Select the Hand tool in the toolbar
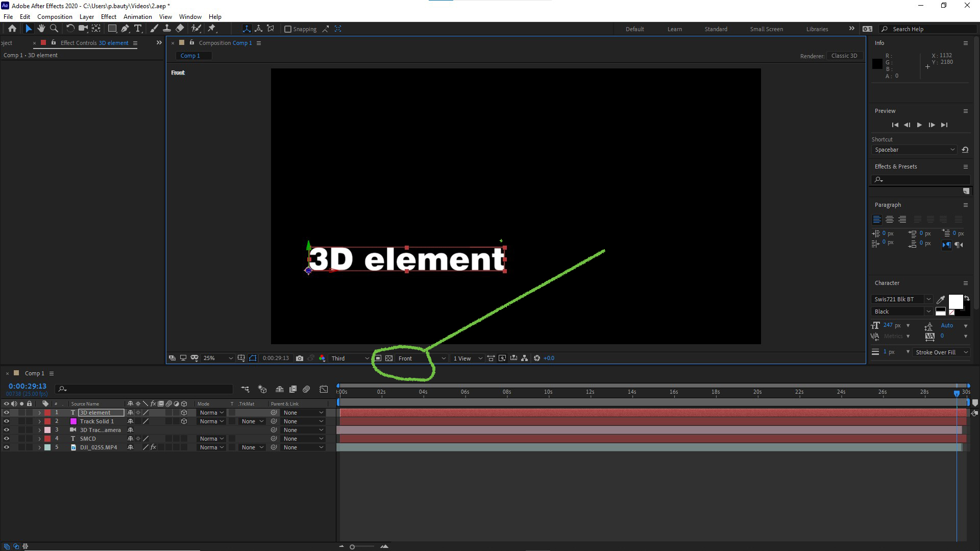This screenshot has width=980, height=551. (41, 29)
